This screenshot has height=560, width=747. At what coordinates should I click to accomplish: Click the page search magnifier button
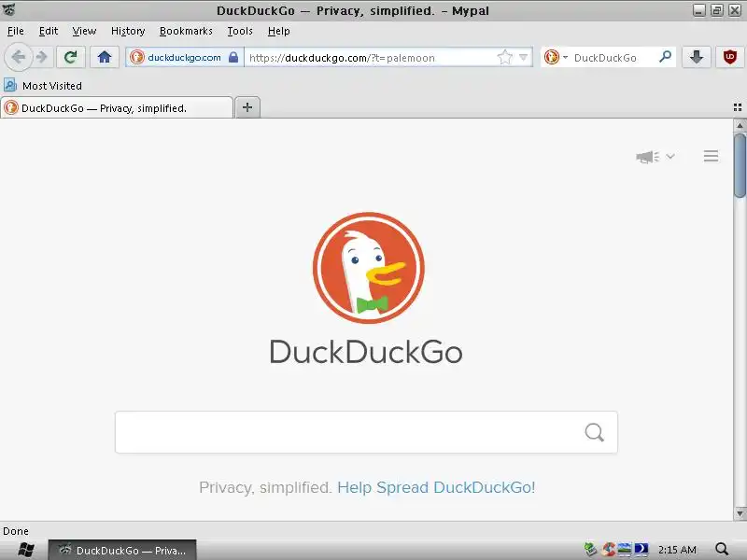pyautogui.click(x=594, y=432)
